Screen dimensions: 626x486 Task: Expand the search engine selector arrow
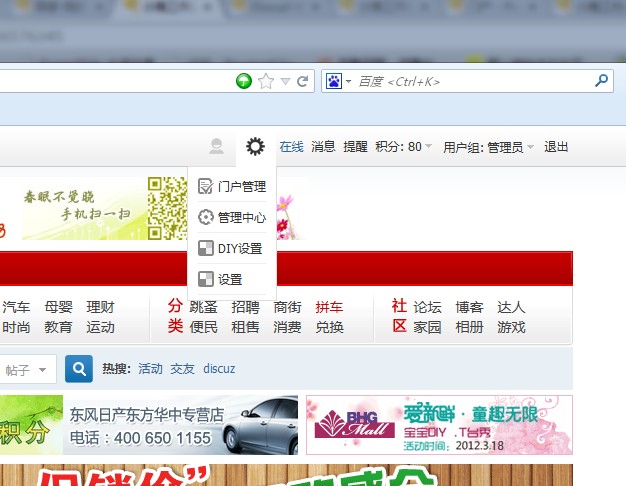tap(349, 81)
